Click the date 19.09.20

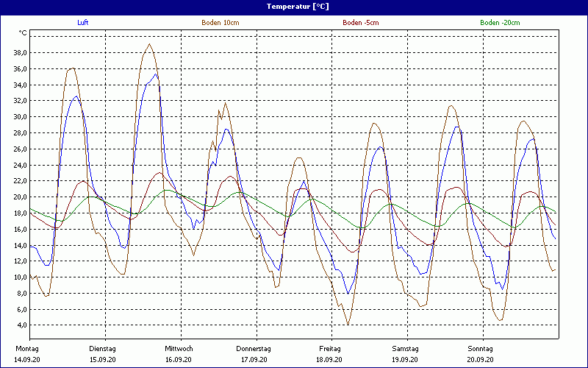pos(405,360)
